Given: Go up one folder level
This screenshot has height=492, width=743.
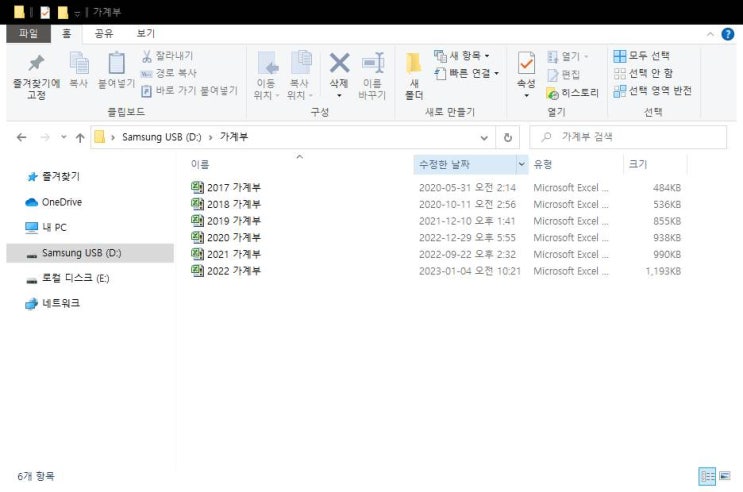Looking at the screenshot, I should coord(80,138).
